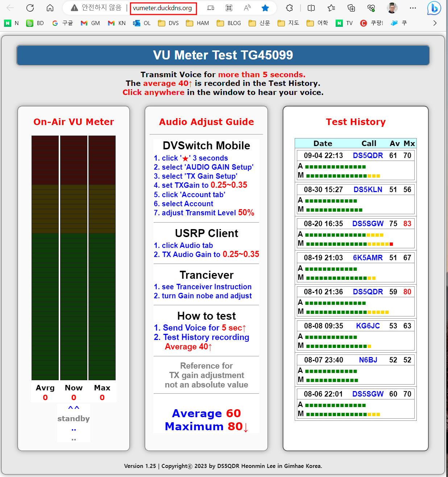Toggle the blue favorite star
This screenshot has height=477, width=448.
pos(265,8)
